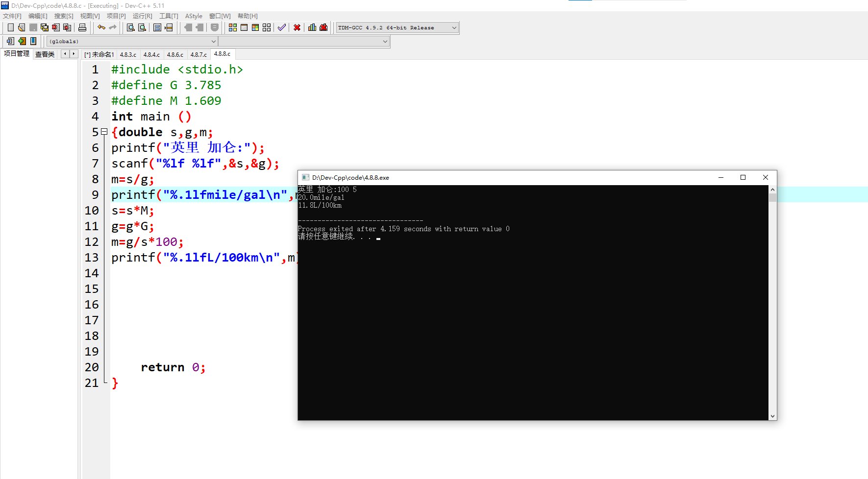Open the compiler set dropdown TDM-GCC 4.9.2
The height and width of the screenshot is (479, 868).
(397, 27)
